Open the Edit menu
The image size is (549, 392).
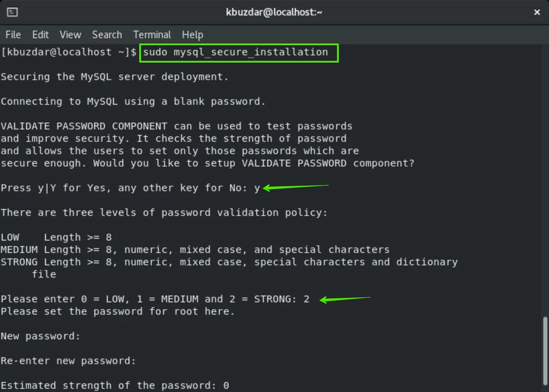tap(40, 35)
